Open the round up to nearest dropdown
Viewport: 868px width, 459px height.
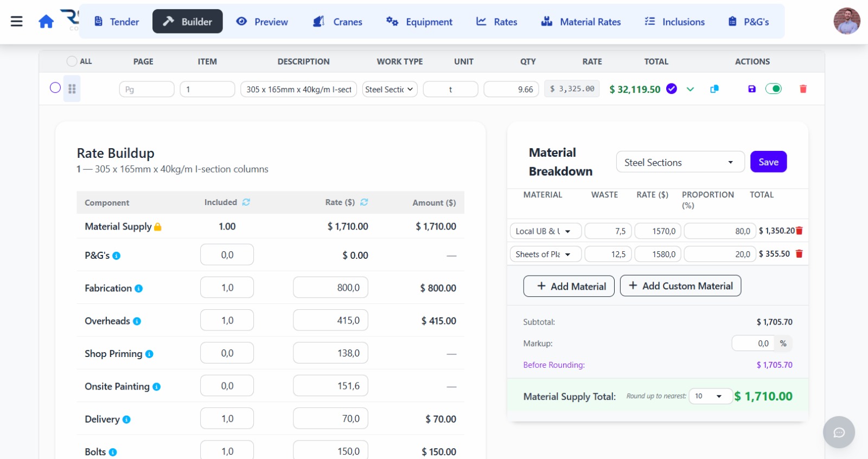pos(710,396)
